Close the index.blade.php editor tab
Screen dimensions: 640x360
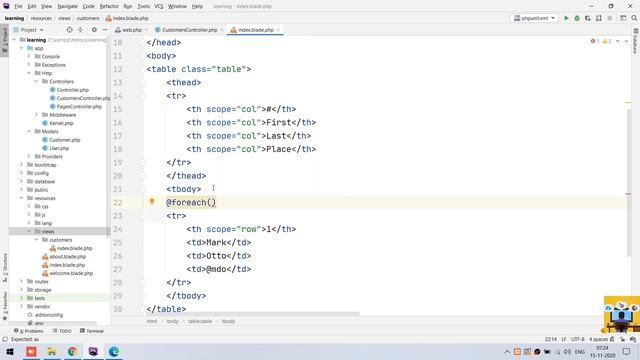point(278,30)
